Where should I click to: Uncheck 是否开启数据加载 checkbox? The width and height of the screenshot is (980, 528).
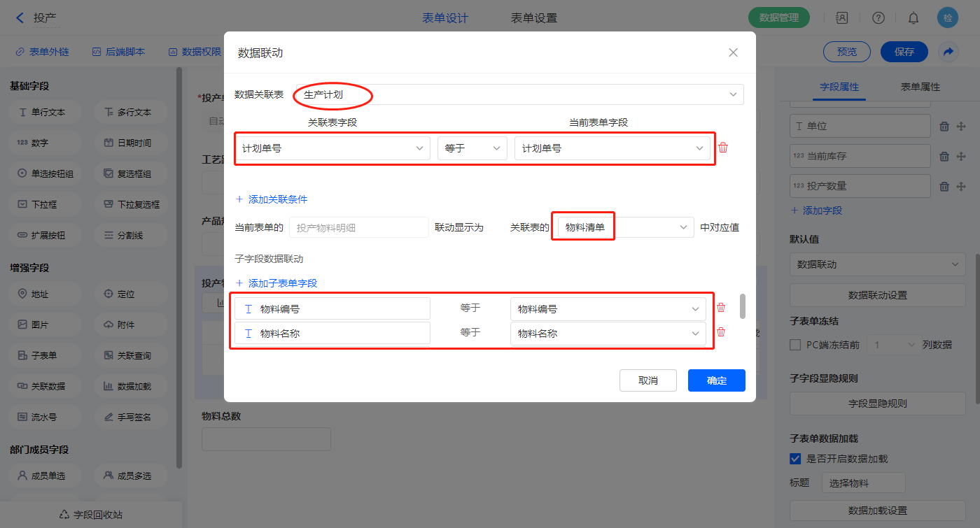tap(795, 459)
